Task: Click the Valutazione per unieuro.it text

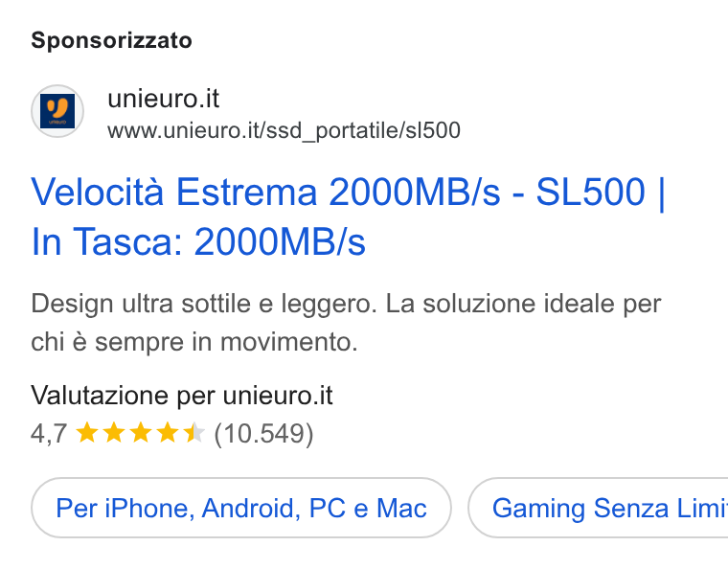Action: [182, 396]
